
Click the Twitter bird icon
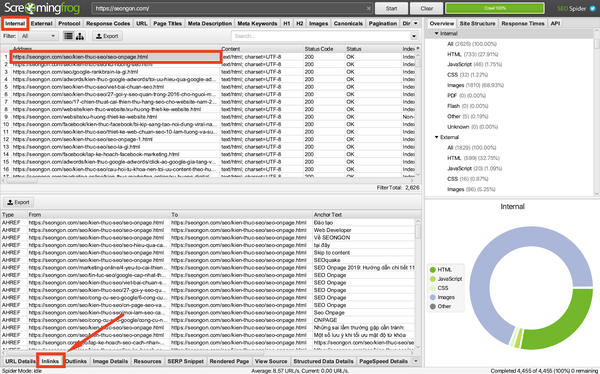(x=593, y=8)
